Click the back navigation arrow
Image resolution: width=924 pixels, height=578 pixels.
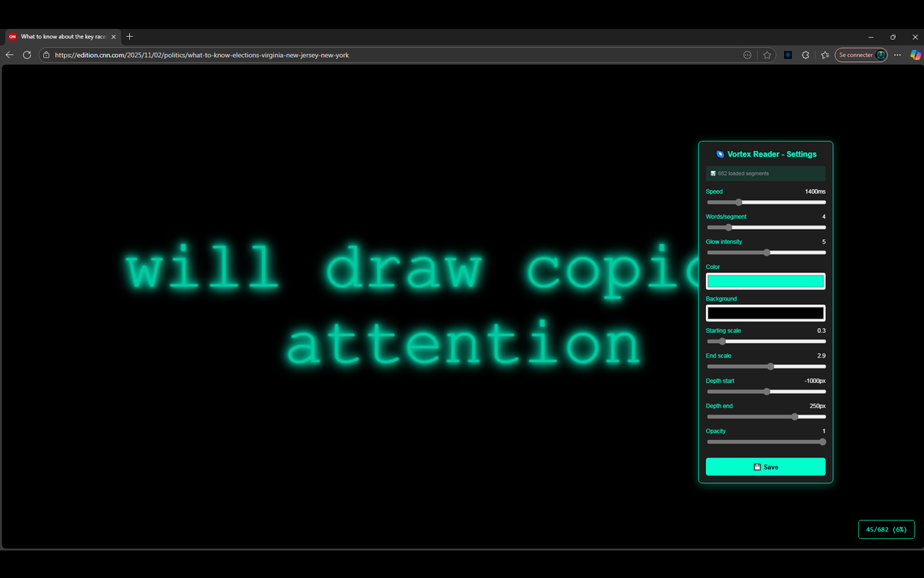(9, 54)
